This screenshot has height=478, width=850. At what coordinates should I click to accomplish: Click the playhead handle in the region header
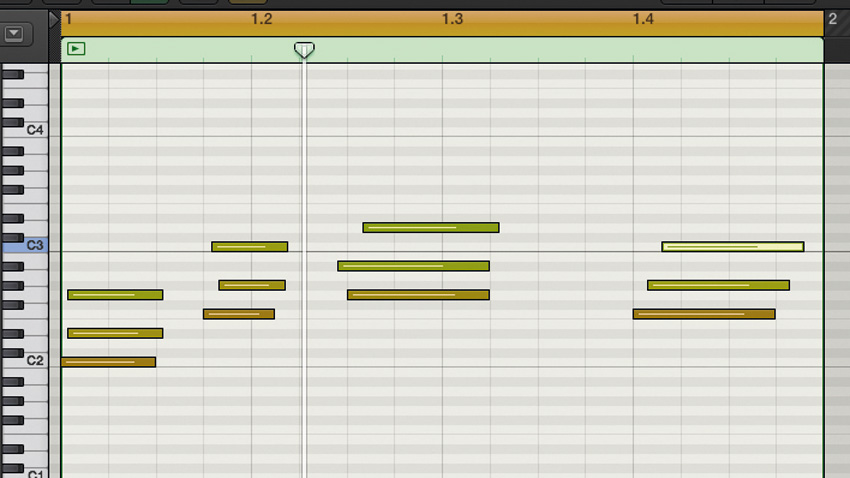(x=304, y=50)
